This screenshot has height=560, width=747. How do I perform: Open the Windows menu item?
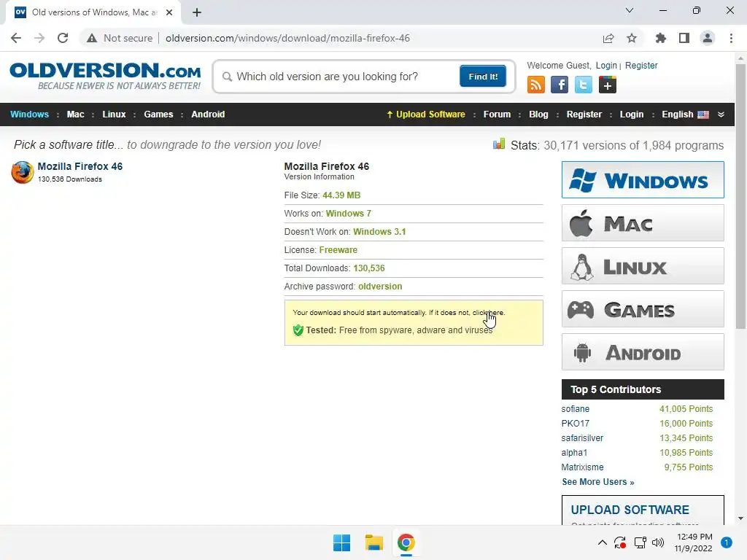[x=29, y=114]
